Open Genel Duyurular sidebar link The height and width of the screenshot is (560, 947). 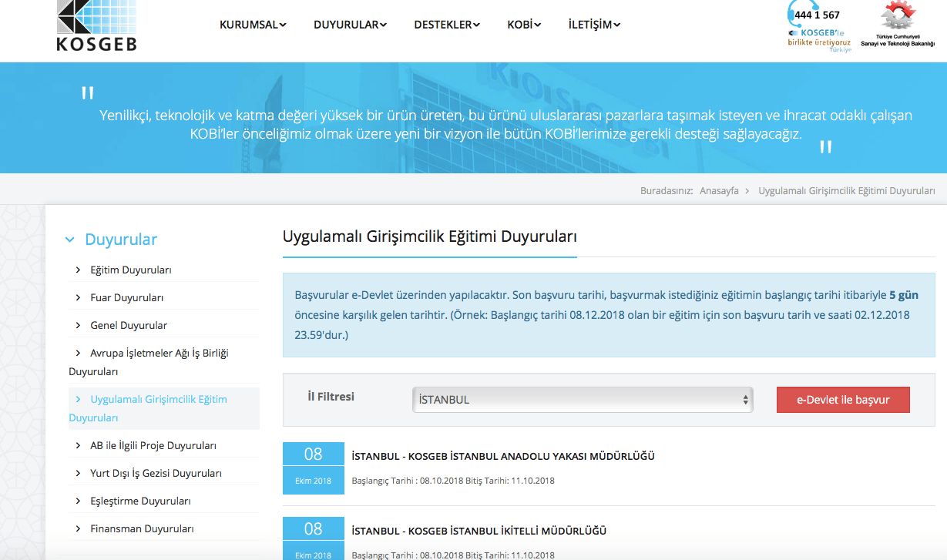coord(129,325)
